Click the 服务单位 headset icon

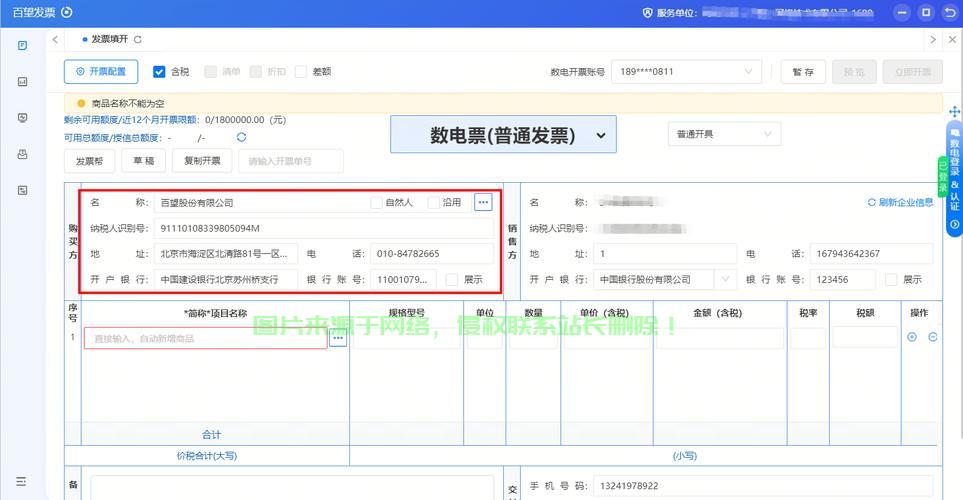coord(647,12)
